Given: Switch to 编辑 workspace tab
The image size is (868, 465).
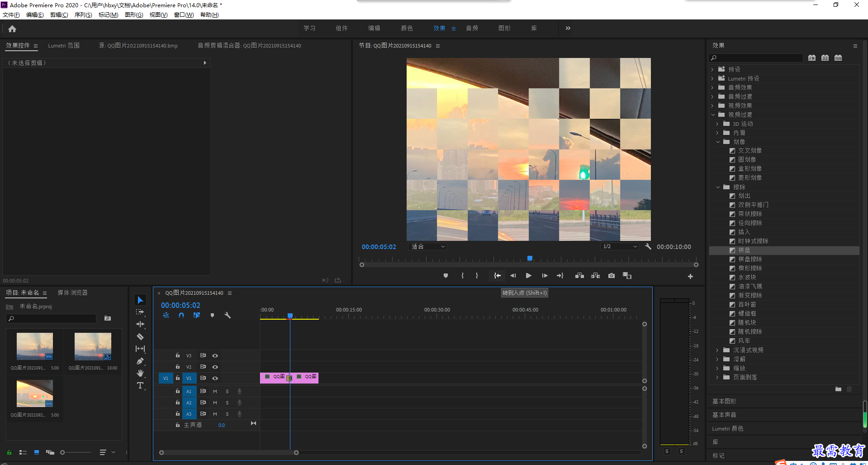Looking at the screenshot, I should (374, 28).
